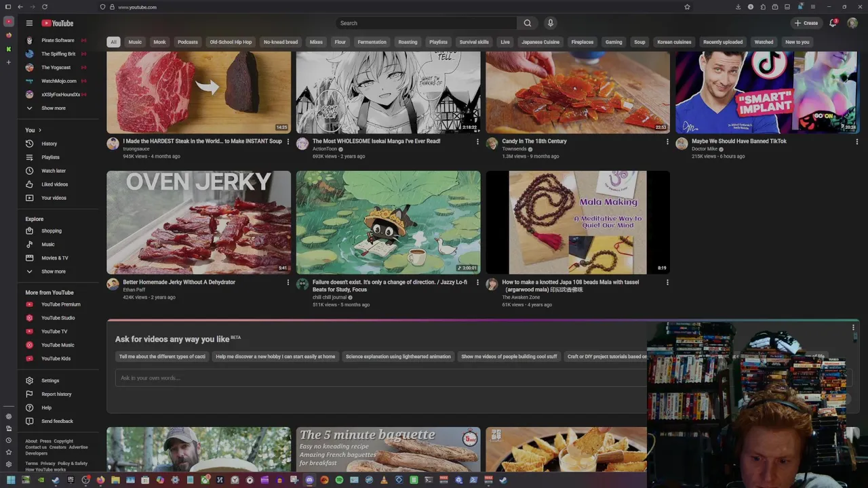Select the Music filter chip

135,42
